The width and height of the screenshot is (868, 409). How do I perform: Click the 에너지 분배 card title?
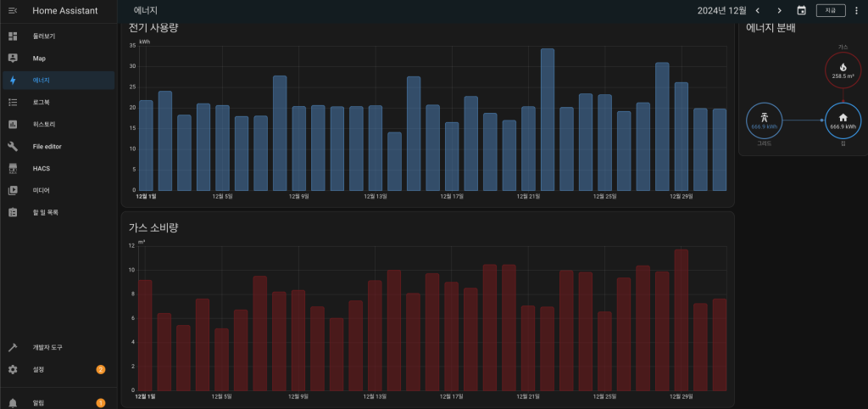pos(771,28)
